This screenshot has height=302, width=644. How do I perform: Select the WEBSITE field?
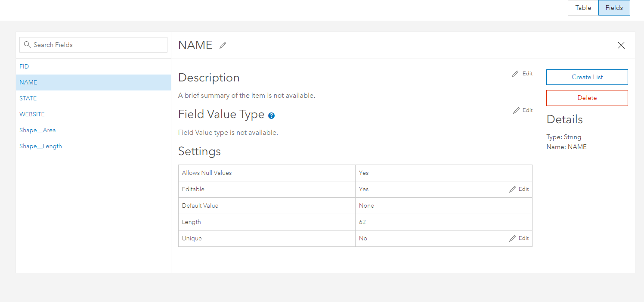[32, 114]
